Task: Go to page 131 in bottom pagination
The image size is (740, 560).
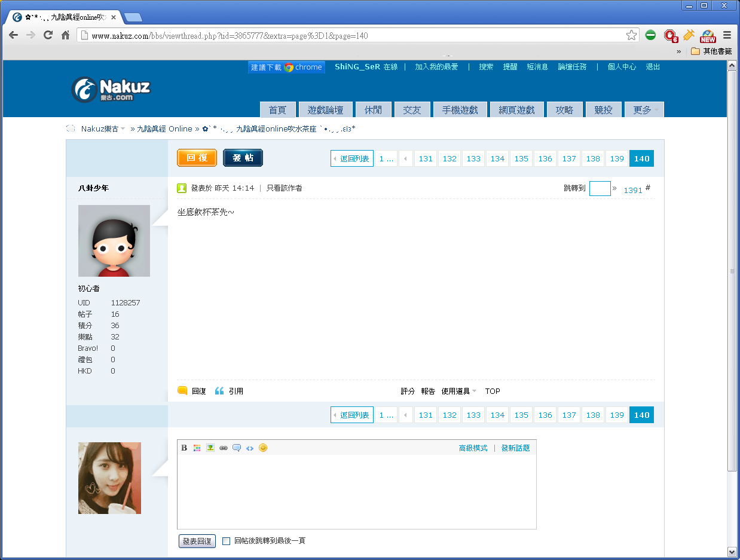Action: point(426,415)
